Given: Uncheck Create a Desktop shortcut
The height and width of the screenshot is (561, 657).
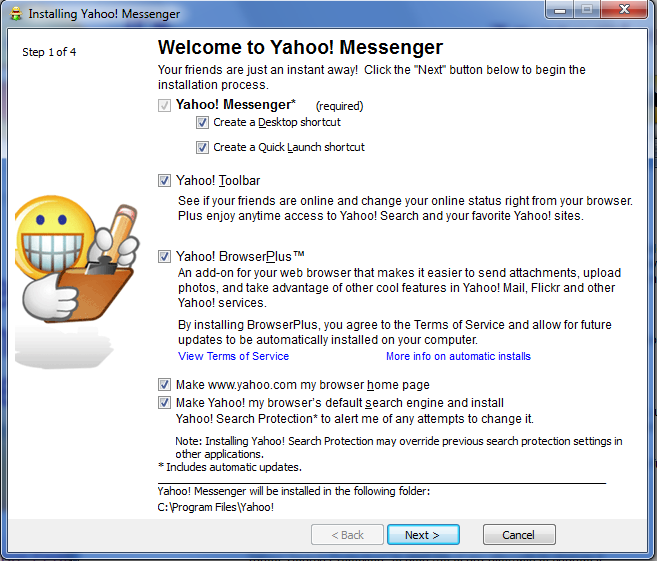Looking at the screenshot, I should pos(202,123).
